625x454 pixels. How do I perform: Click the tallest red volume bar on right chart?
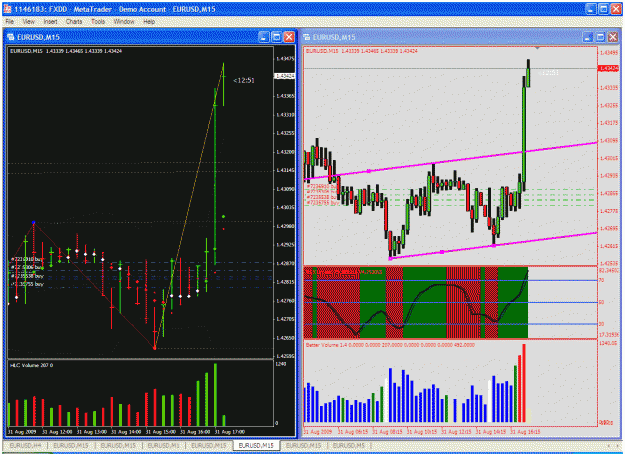pyautogui.click(x=524, y=383)
